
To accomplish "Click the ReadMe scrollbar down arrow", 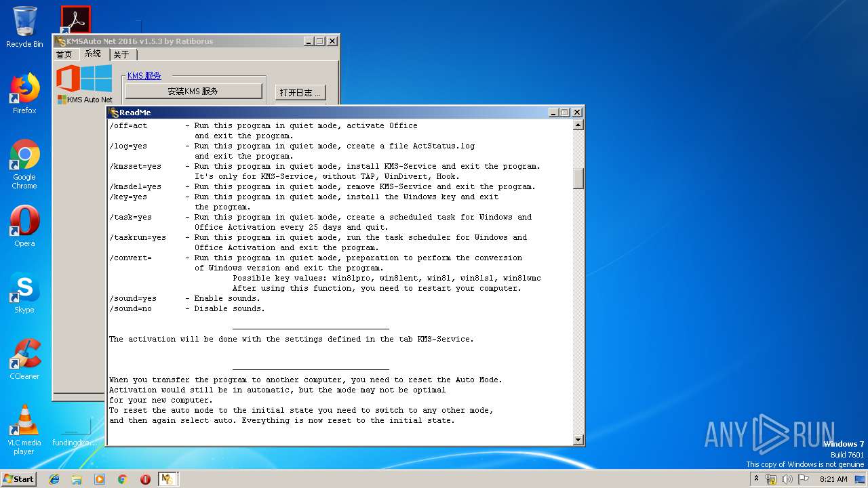I will coord(578,440).
